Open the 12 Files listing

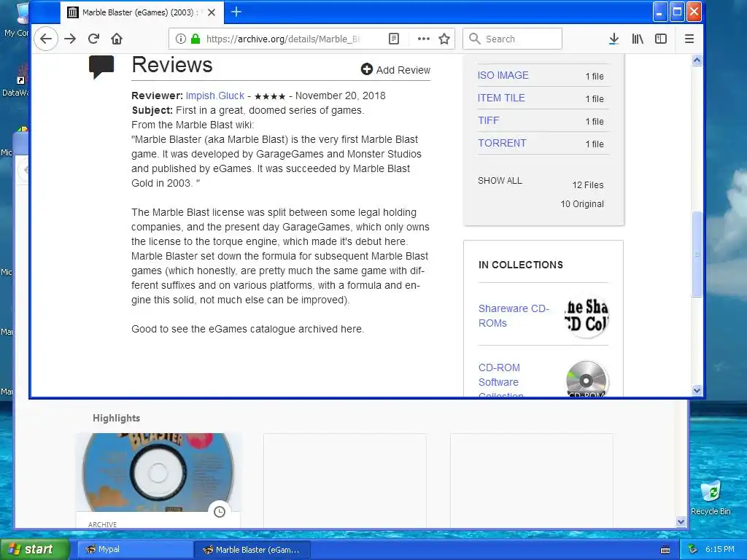click(588, 184)
